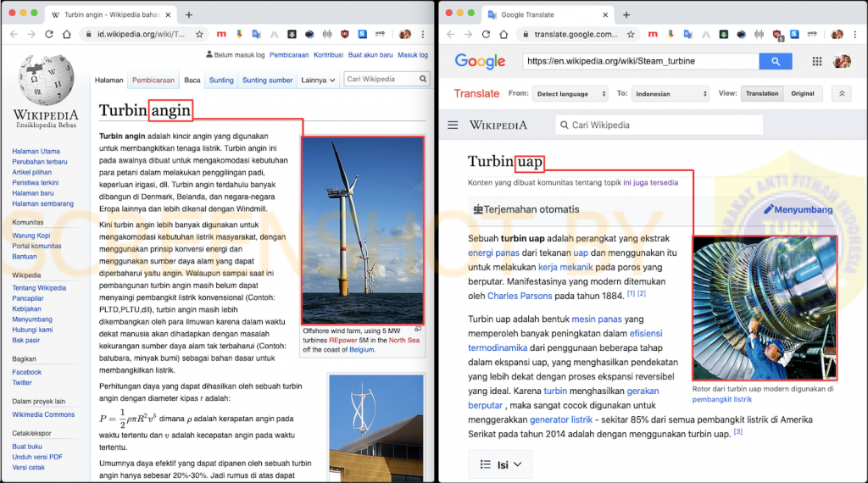
Task: Expand the Lainnya menu
Action: click(318, 80)
